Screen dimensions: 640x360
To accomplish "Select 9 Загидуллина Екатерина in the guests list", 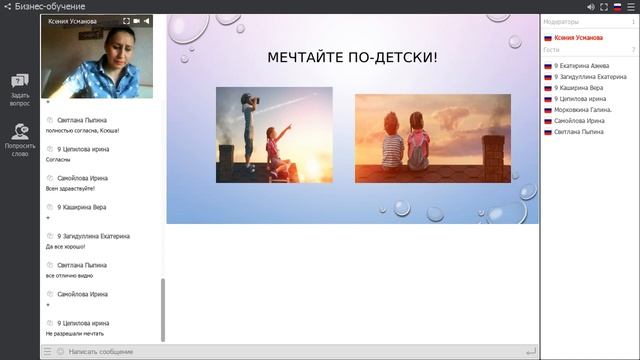I will pyautogui.click(x=590, y=77).
